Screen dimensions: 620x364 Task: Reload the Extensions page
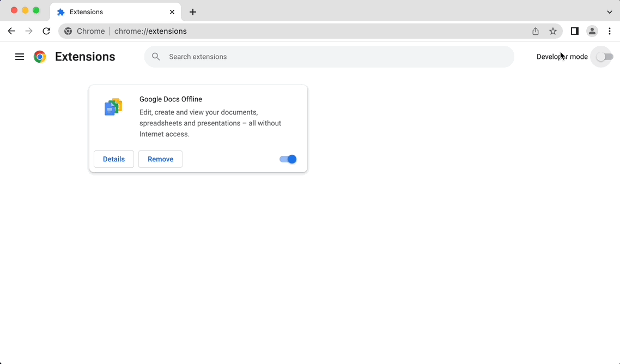(46, 31)
